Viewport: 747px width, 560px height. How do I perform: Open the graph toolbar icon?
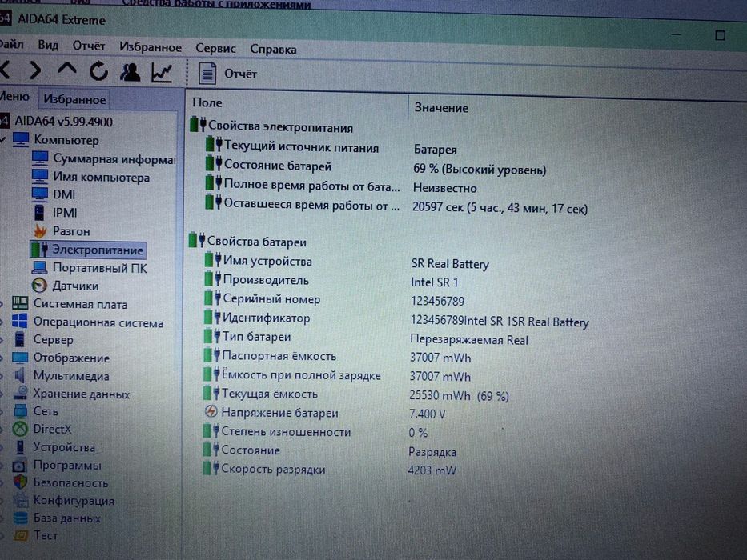pyautogui.click(x=162, y=73)
